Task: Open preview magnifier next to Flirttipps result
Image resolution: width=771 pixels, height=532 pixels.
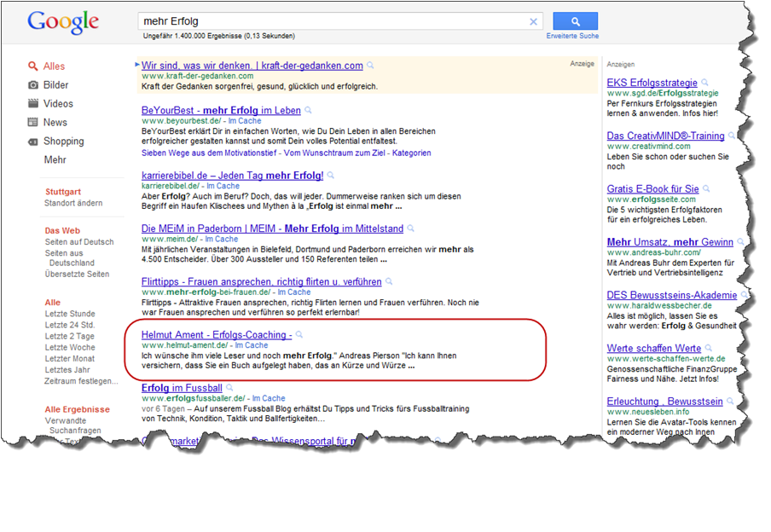Action: 389,281
